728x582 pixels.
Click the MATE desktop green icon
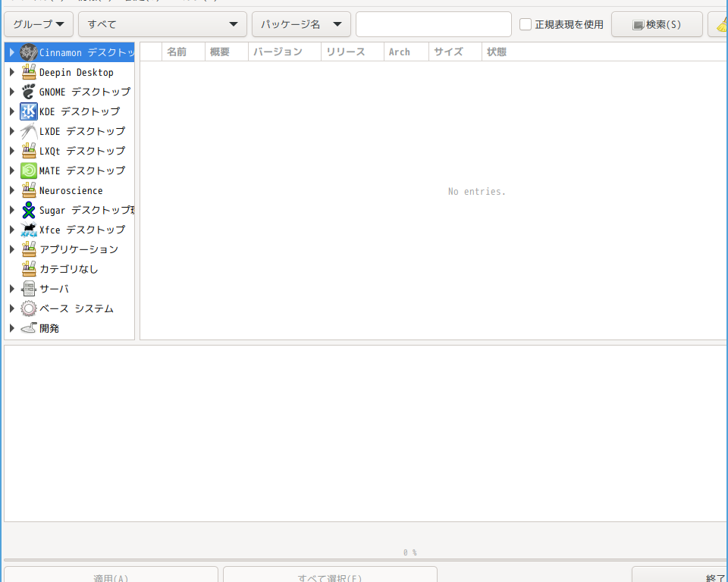pos(28,171)
